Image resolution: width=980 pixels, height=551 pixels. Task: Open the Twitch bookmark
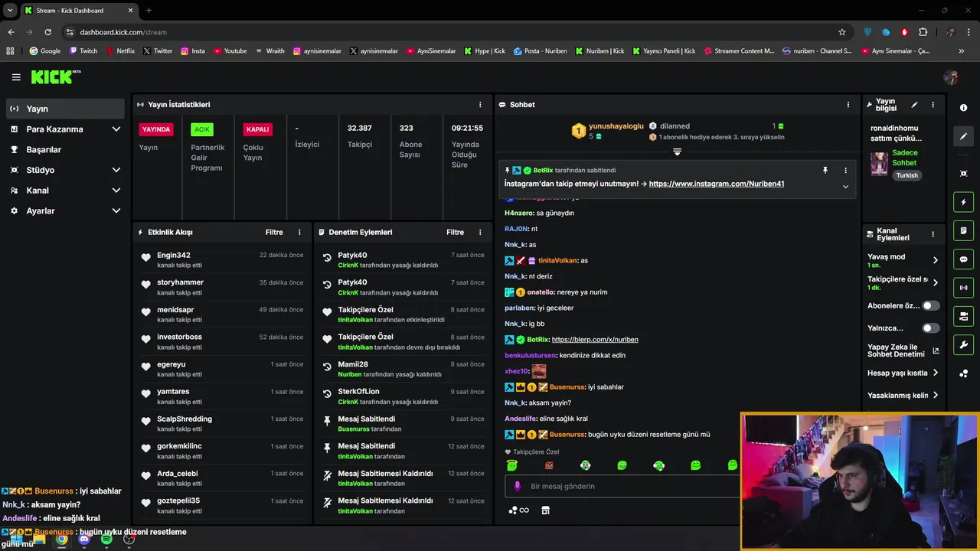point(83,51)
